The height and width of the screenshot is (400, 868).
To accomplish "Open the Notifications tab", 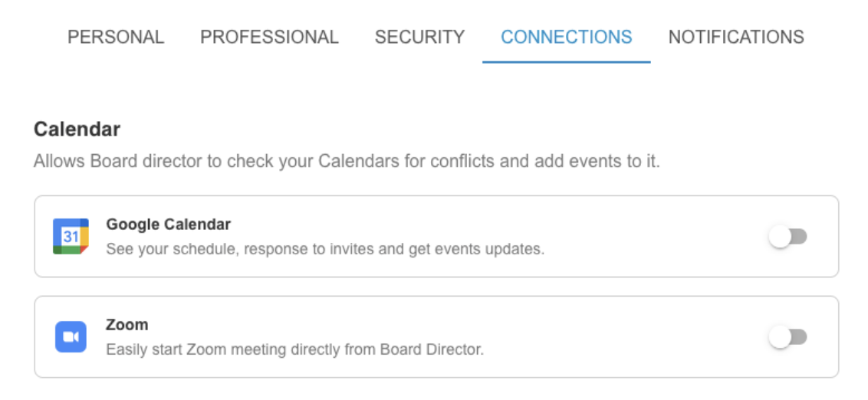I will tap(736, 37).
